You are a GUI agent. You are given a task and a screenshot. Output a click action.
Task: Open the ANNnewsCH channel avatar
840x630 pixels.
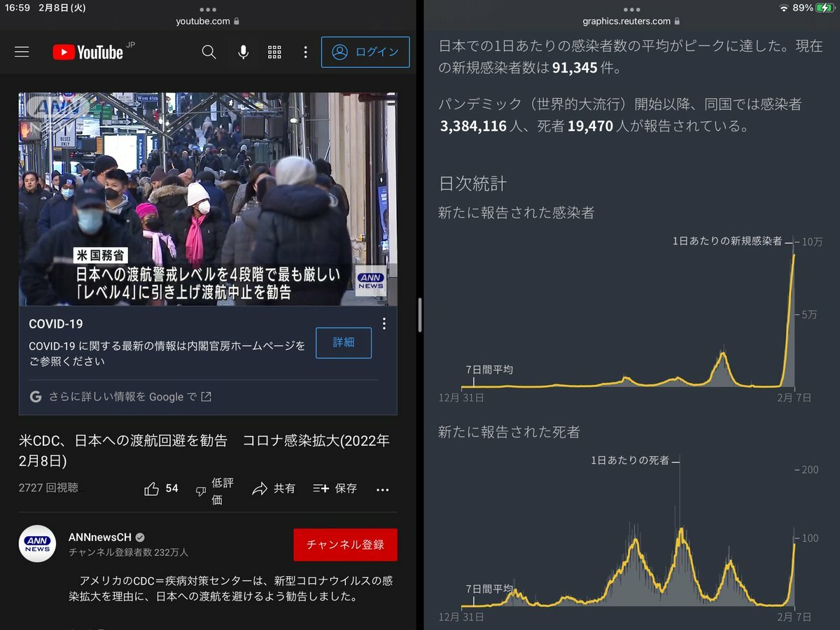coord(37,544)
